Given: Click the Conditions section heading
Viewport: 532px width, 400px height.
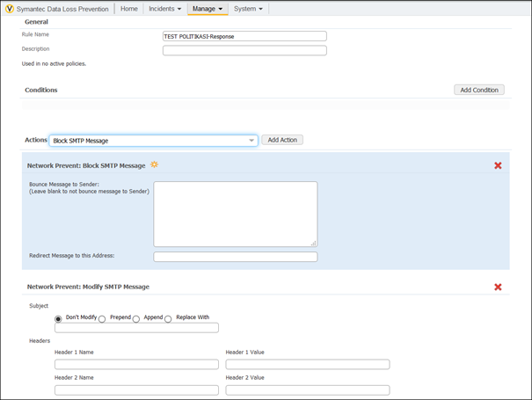Looking at the screenshot, I should click(x=41, y=90).
